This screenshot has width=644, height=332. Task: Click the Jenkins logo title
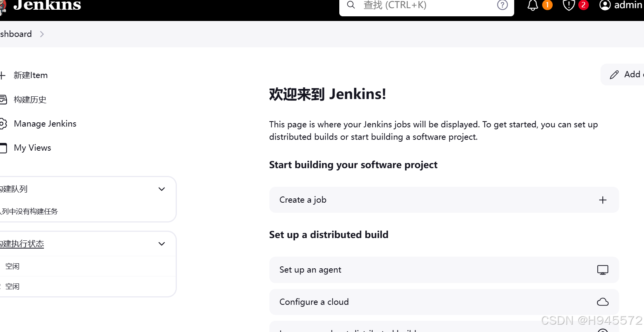[47, 5]
